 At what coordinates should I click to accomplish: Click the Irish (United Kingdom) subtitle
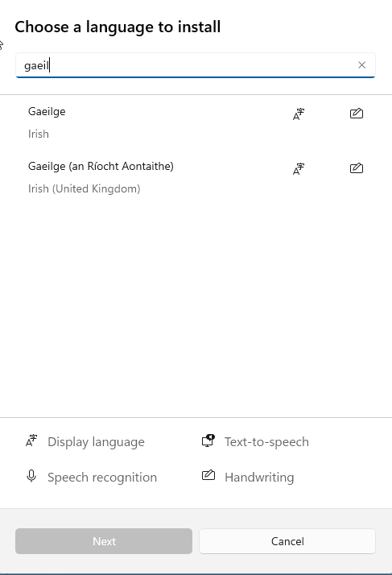85,189
